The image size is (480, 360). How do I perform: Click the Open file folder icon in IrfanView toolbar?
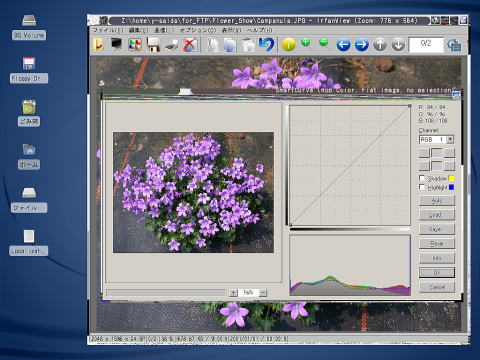[x=98, y=45]
